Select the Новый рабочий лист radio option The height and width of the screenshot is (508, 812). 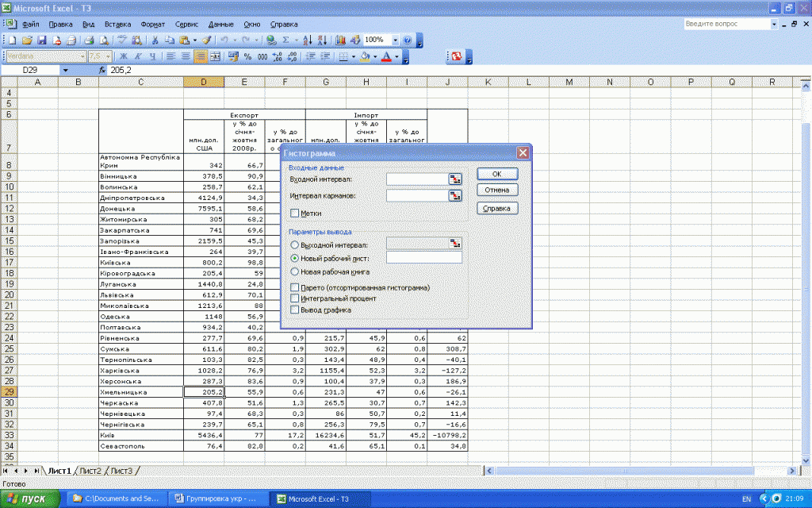[x=294, y=258]
